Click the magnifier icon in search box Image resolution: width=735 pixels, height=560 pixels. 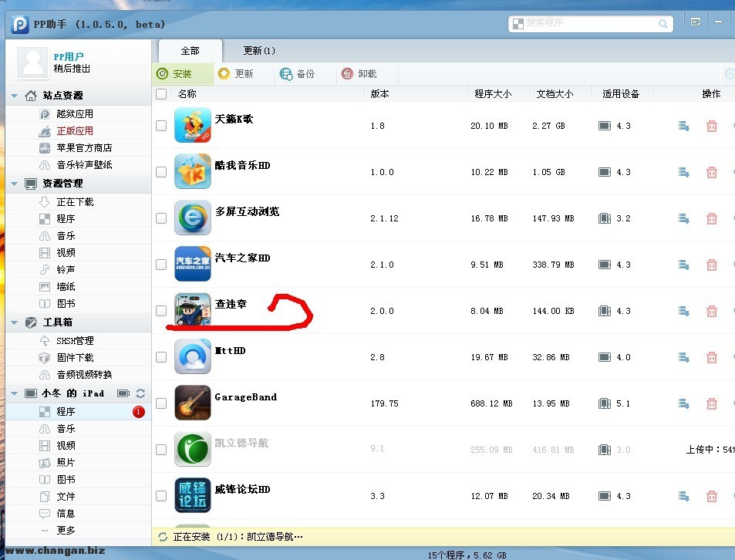pos(663,24)
